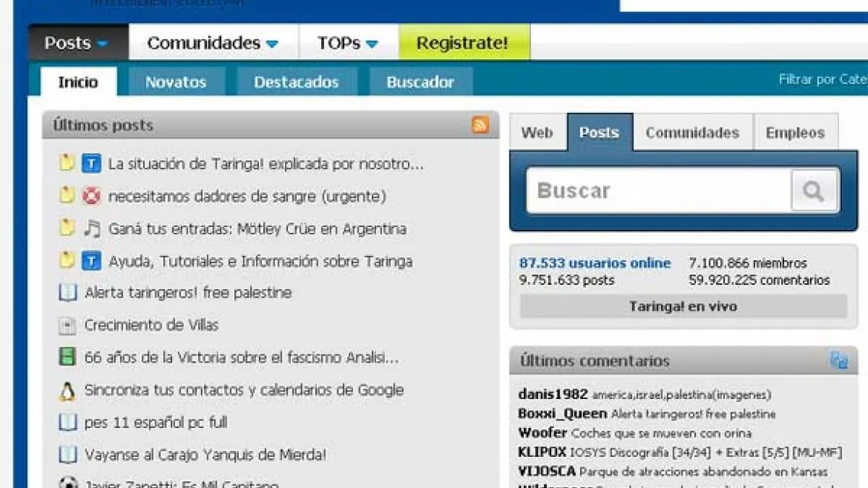Open '87.533 usuarios online' link

coord(594,263)
